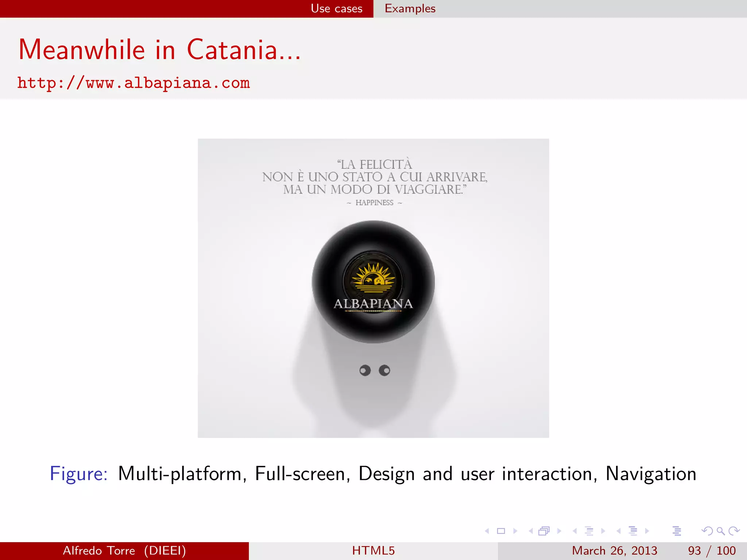Viewport: 747px width, 560px height.
Task: Open the Use cases section tab
Action: 336,8
